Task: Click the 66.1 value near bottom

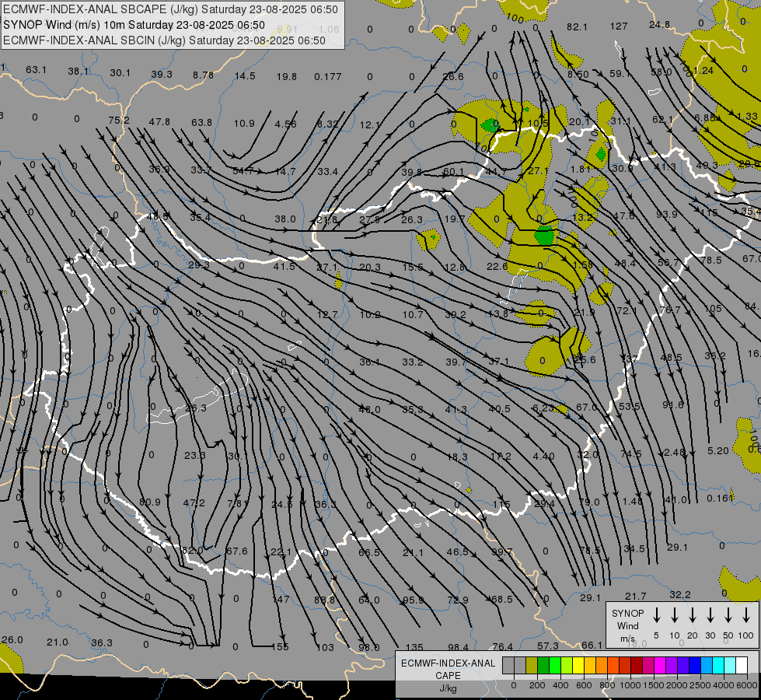Action: (592, 645)
